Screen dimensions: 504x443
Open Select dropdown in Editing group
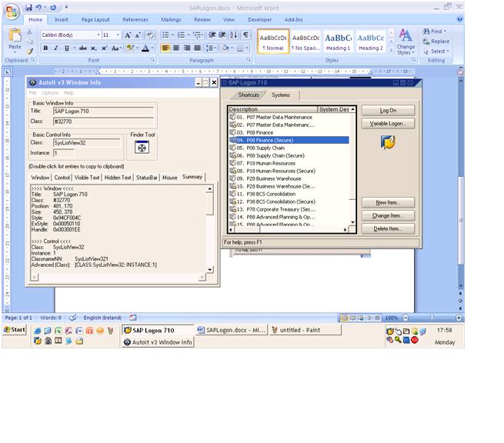pos(436,51)
